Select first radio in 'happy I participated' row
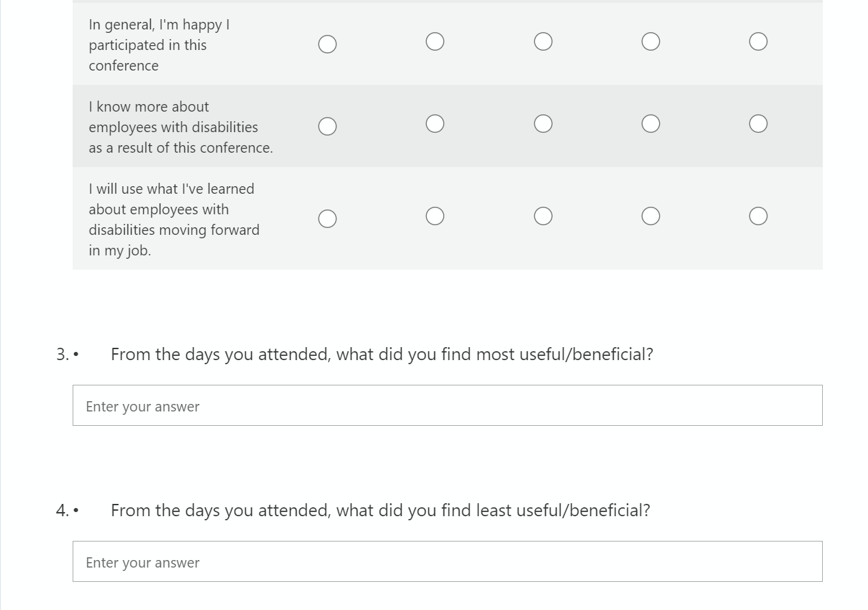 [x=327, y=45]
